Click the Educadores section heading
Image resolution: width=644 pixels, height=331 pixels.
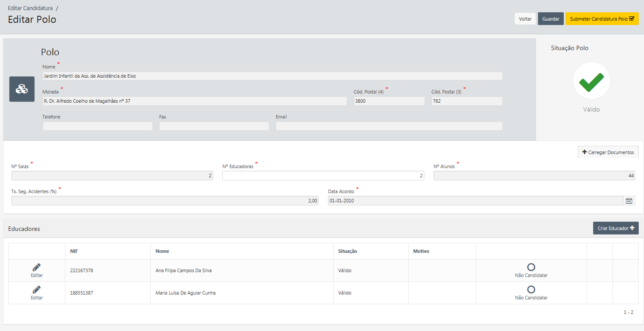point(24,229)
